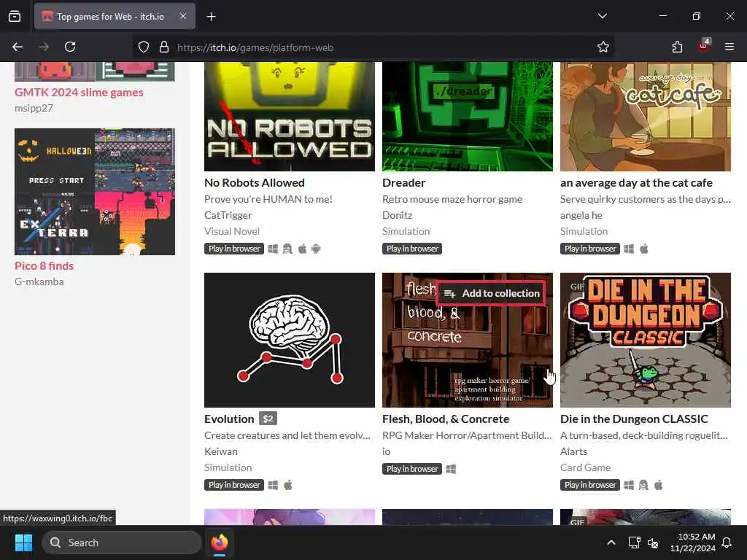Click the $2 price tag on Evolution
This screenshot has height=560, width=747.
[268, 419]
